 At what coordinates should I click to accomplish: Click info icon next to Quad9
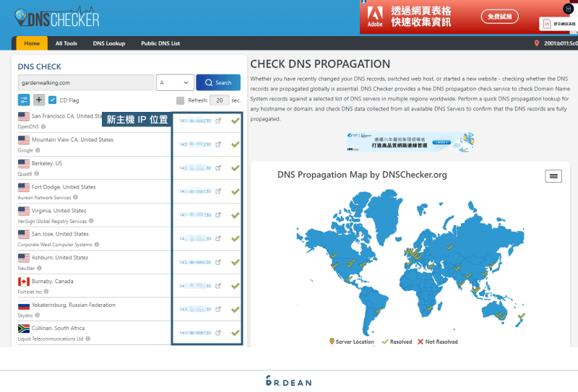click(37, 173)
